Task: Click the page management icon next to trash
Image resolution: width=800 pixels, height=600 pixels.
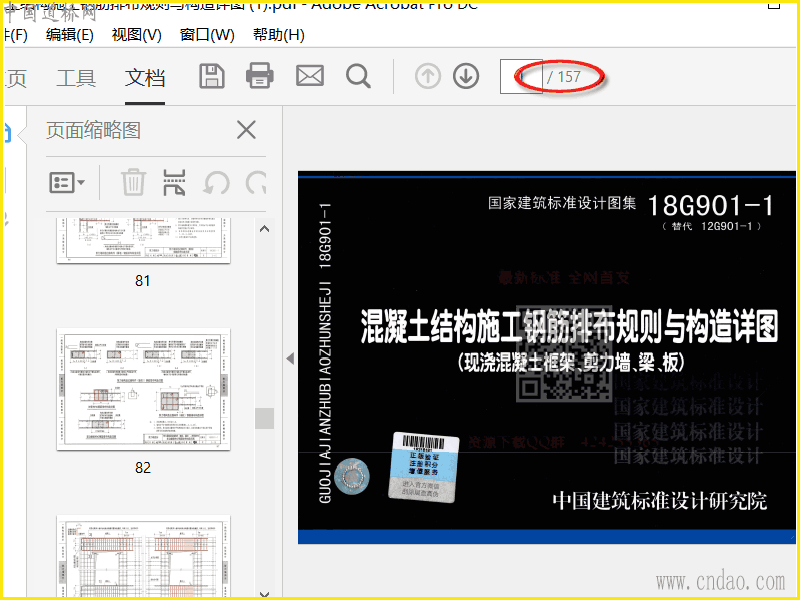Action: click(x=174, y=183)
